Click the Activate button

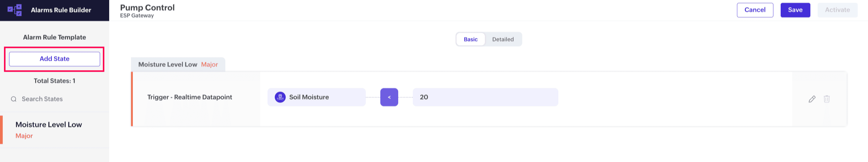point(837,10)
